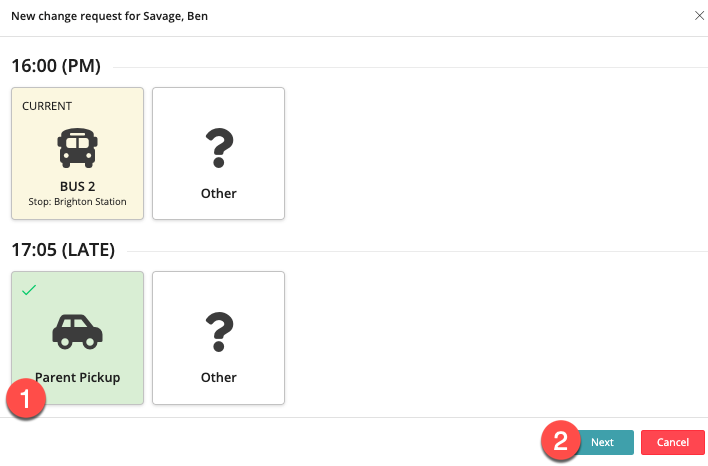Close the change request dialog

tap(699, 16)
